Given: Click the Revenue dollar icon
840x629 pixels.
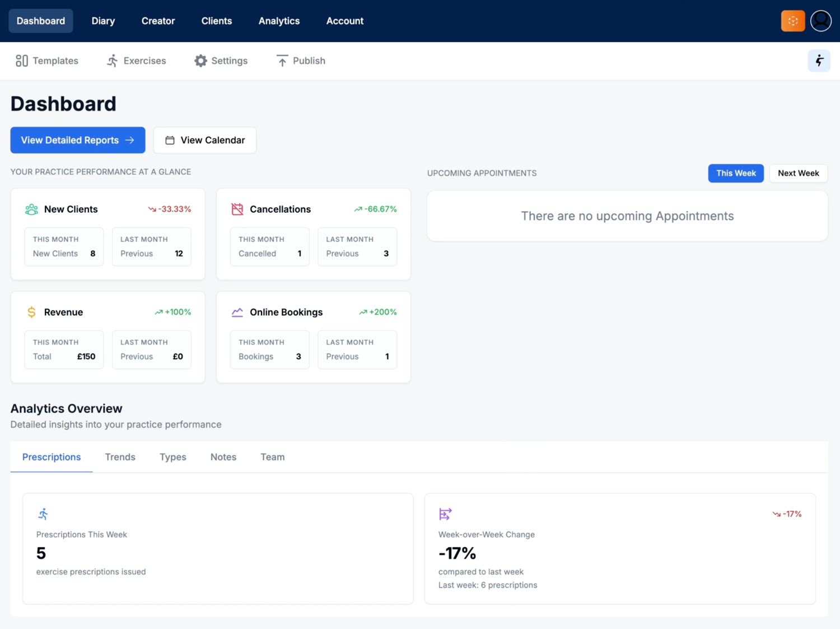Looking at the screenshot, I should pos(31,312).
